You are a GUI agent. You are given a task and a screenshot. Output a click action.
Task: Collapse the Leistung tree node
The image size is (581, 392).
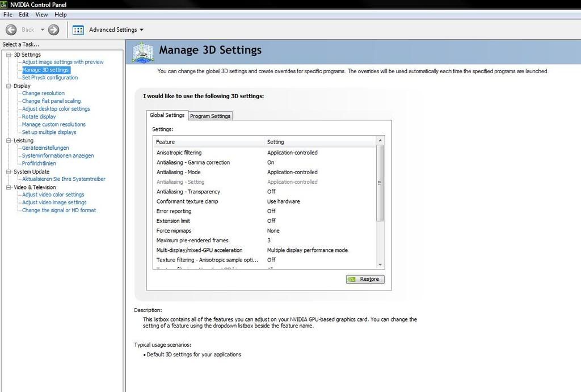coord(9,141)
